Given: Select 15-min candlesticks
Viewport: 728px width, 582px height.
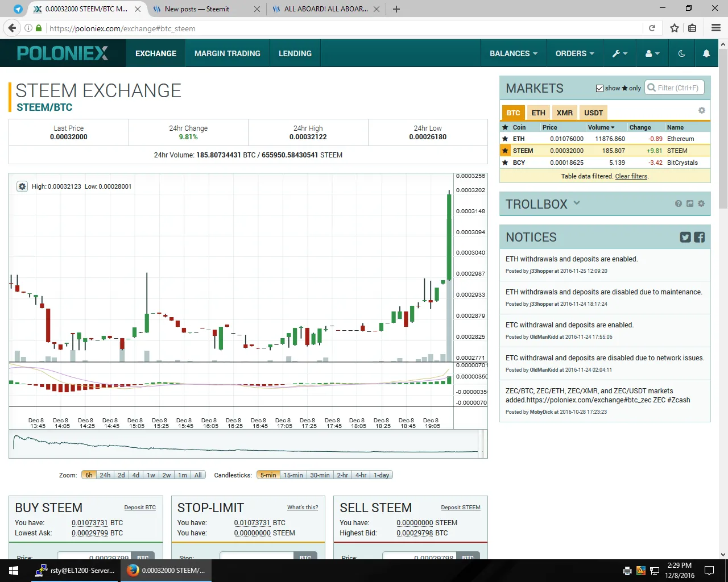Looking at the screenshot, I should (x=293, y=475).
